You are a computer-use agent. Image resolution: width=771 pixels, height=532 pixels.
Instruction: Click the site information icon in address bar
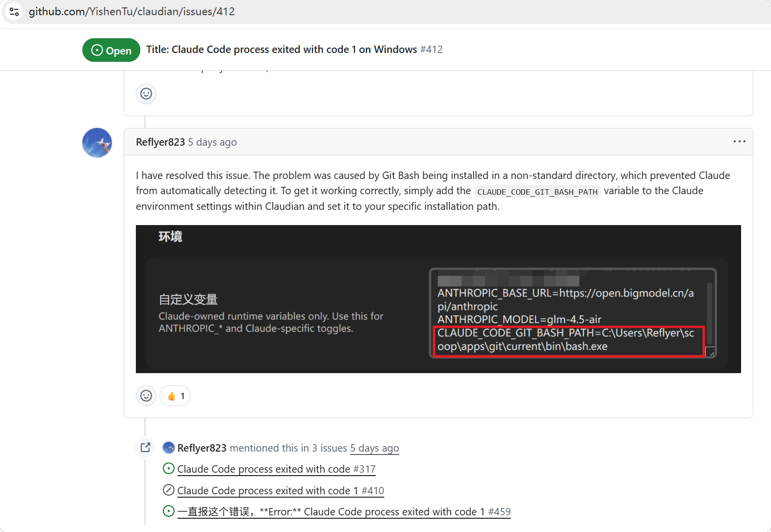pos(14,11)
